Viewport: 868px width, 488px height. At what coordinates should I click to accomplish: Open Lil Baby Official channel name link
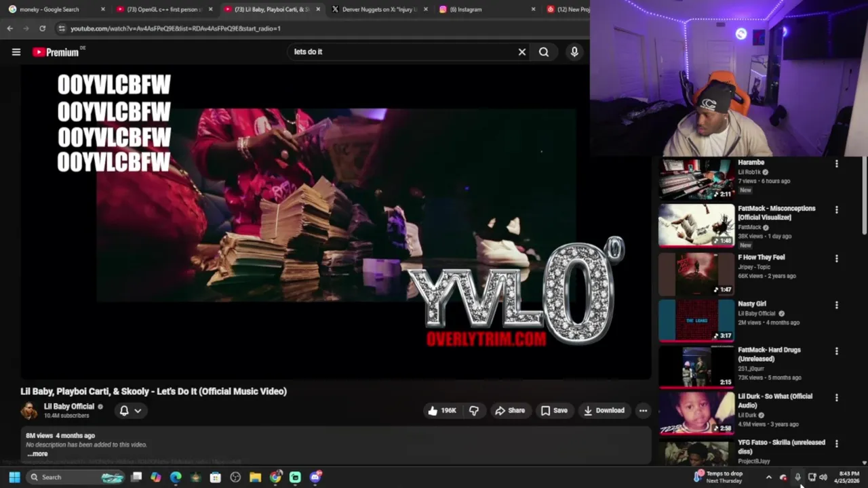[69, 407]
